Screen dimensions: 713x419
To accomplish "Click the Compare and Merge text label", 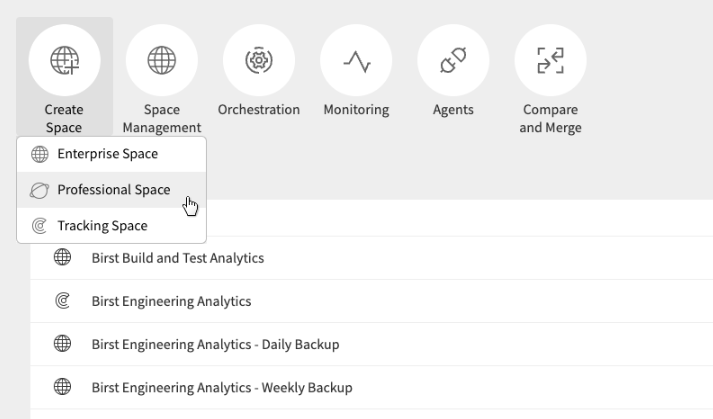I will [550, 118].
